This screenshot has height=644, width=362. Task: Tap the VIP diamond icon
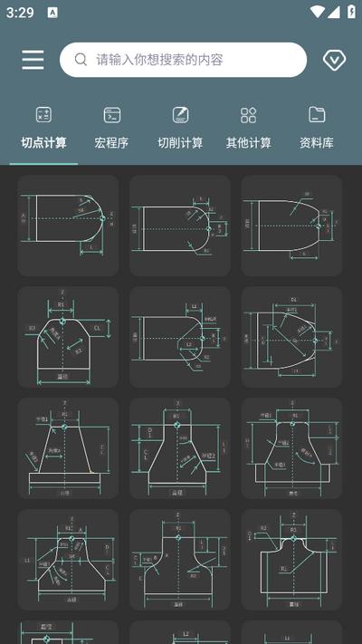click(334, 60)
